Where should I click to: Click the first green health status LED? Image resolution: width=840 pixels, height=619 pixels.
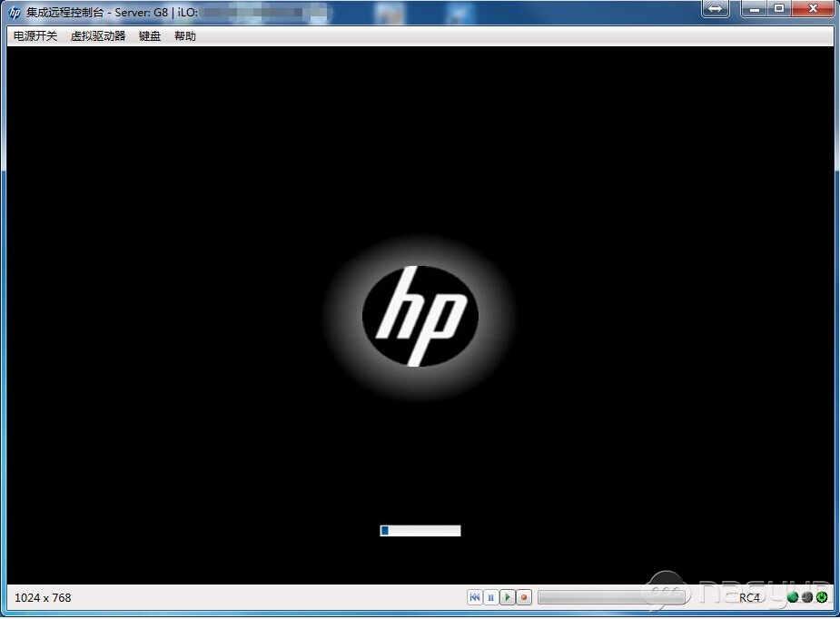(793, 596)
